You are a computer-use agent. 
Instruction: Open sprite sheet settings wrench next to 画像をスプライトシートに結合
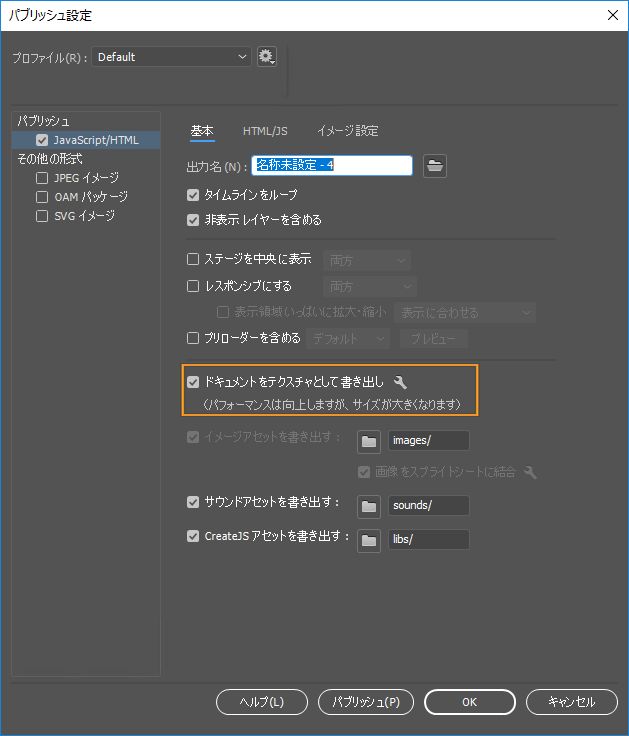click(530, 472)
